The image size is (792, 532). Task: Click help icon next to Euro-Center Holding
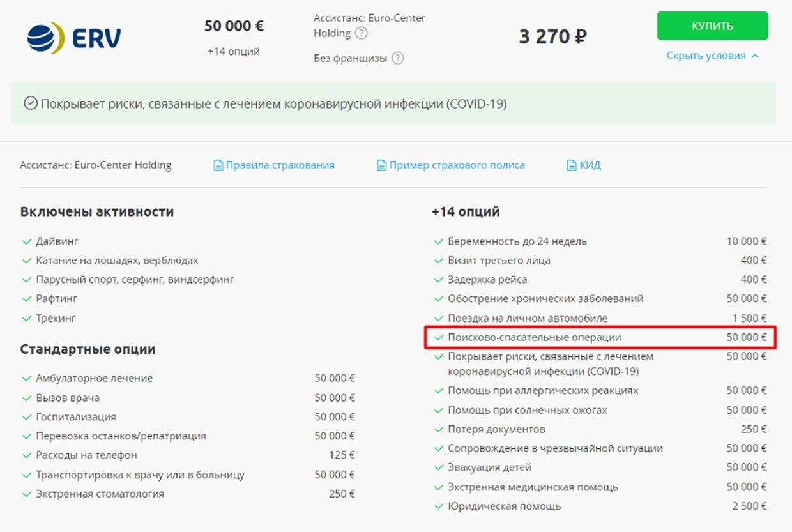[362, 33]
